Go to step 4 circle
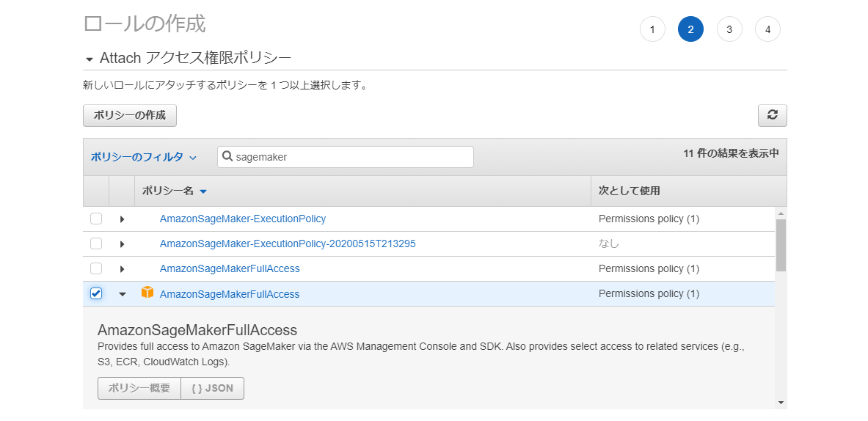 tap(767, 29)
